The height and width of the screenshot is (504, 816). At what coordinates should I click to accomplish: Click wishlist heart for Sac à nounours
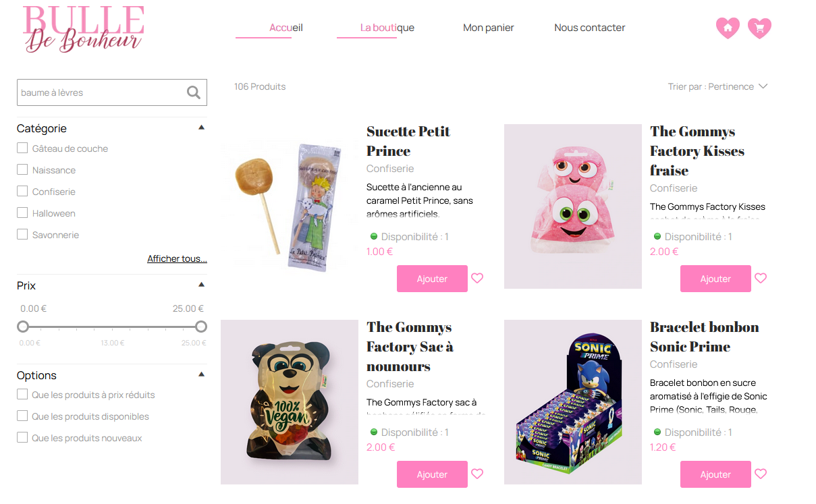[x=477, y=474]
